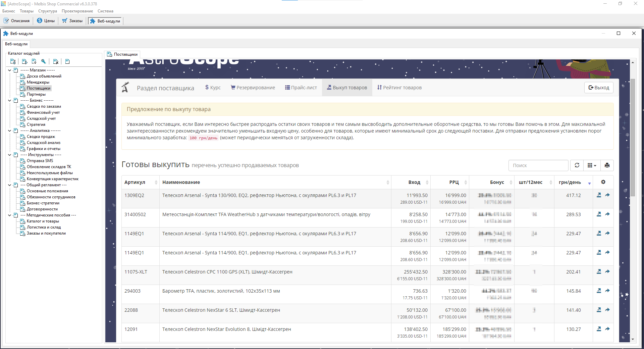Viewport: 644px width, 349px height.
Task: Open the Бизнес menu
Action: point(9,11)
